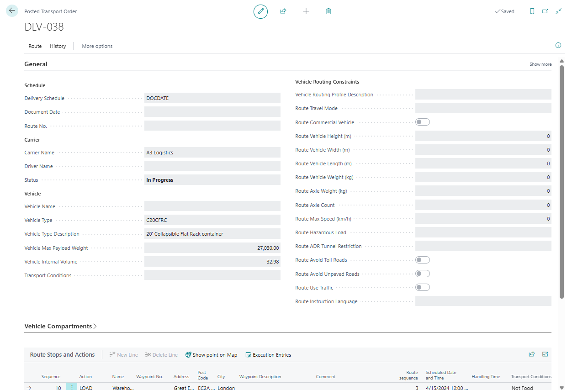Open the Route menu

pyautogui.click(x=35, y=46)
